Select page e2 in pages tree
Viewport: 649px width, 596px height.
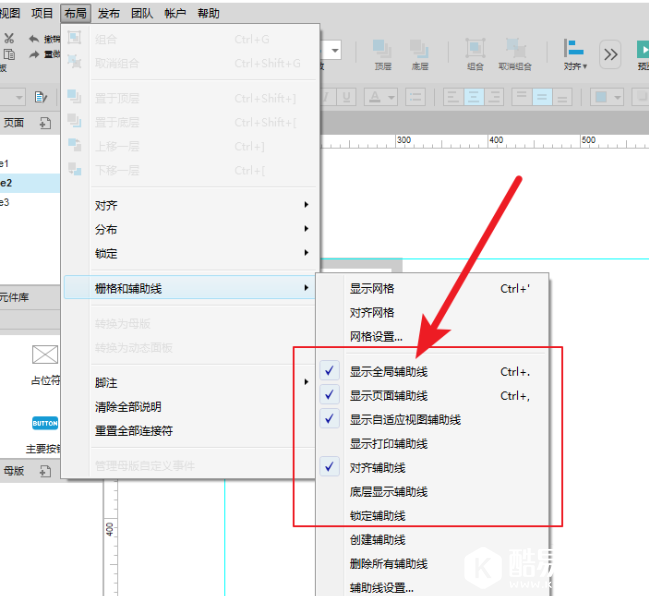30,183
